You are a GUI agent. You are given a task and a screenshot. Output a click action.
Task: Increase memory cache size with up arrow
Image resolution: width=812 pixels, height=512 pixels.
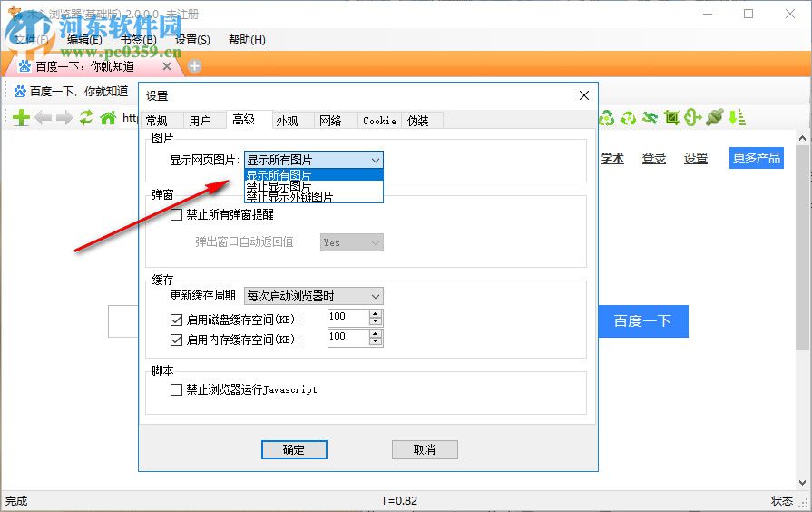click(x=376, y=334)
